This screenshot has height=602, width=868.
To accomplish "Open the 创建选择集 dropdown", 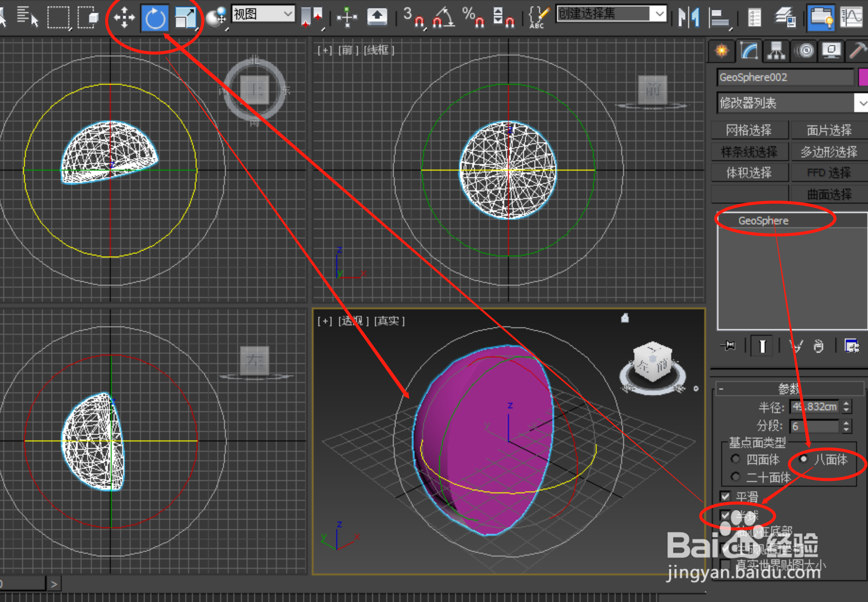I will [659, 14].
